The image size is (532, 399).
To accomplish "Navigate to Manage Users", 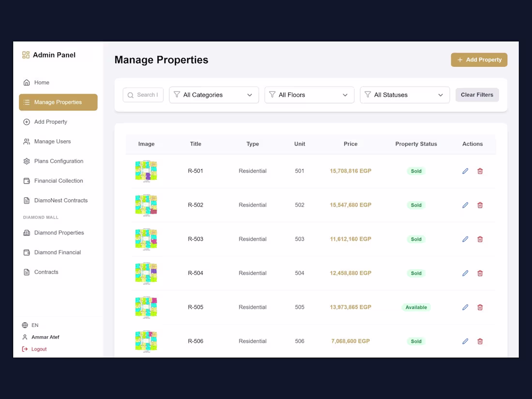I will click(58, 142).
